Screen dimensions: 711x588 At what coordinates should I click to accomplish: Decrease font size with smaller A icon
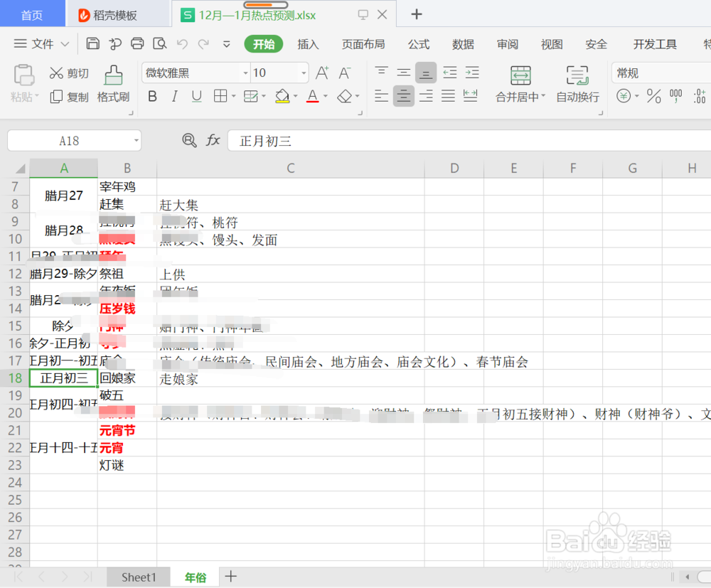coord(345,73)
